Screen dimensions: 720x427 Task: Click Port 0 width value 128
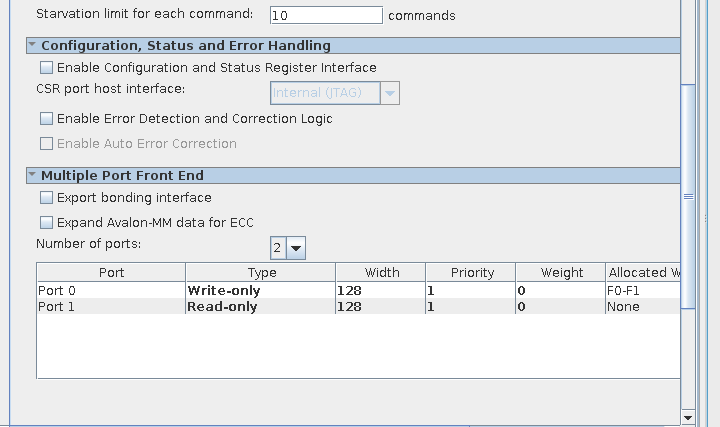pos(381,290)
